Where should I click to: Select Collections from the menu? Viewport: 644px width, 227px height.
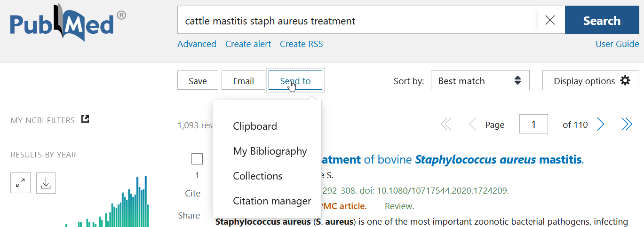(x=258, y=176)
